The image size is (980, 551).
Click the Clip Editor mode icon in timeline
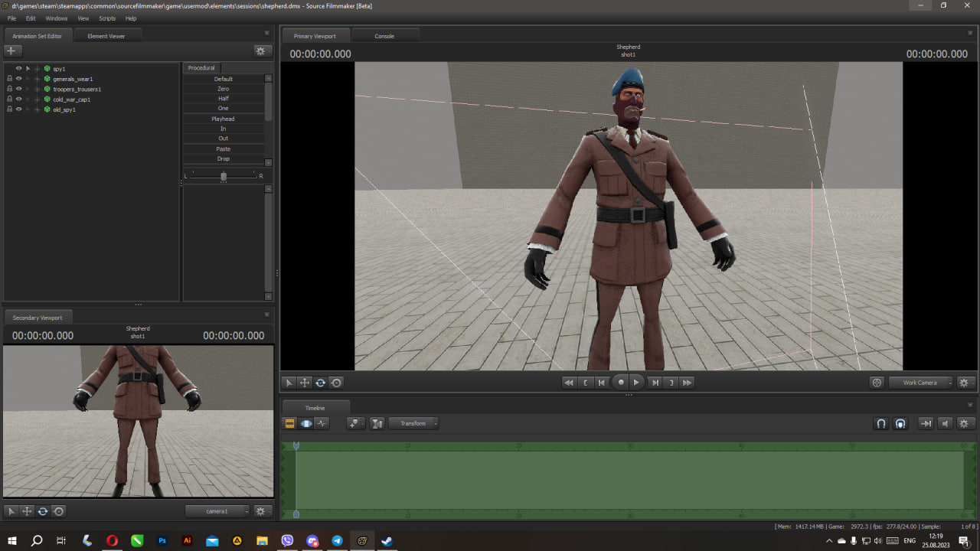coord(290,423)
